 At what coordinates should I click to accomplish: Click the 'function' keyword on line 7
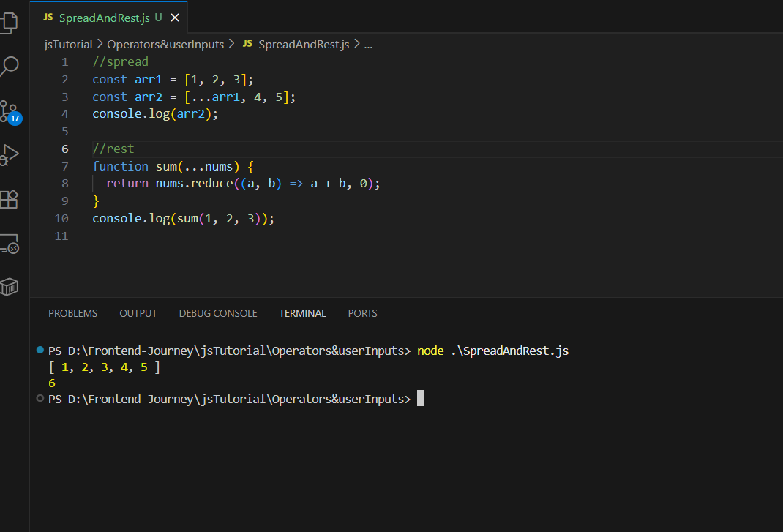pos(120,166)
